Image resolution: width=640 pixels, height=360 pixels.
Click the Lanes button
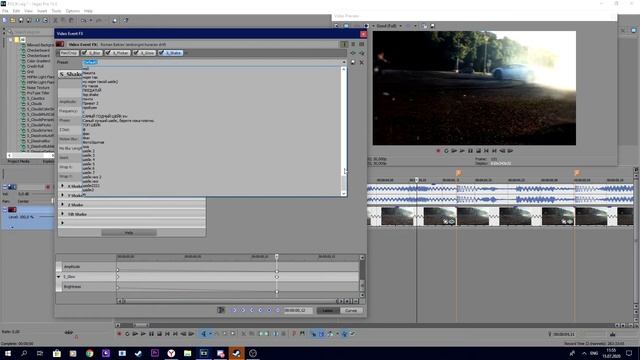tap(328, 311)
